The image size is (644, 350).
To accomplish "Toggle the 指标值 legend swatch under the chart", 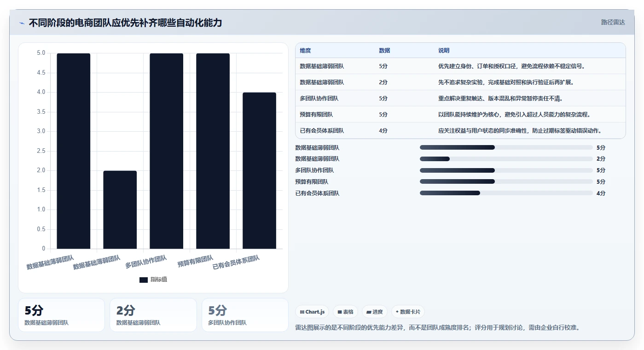I will (144, 280).
